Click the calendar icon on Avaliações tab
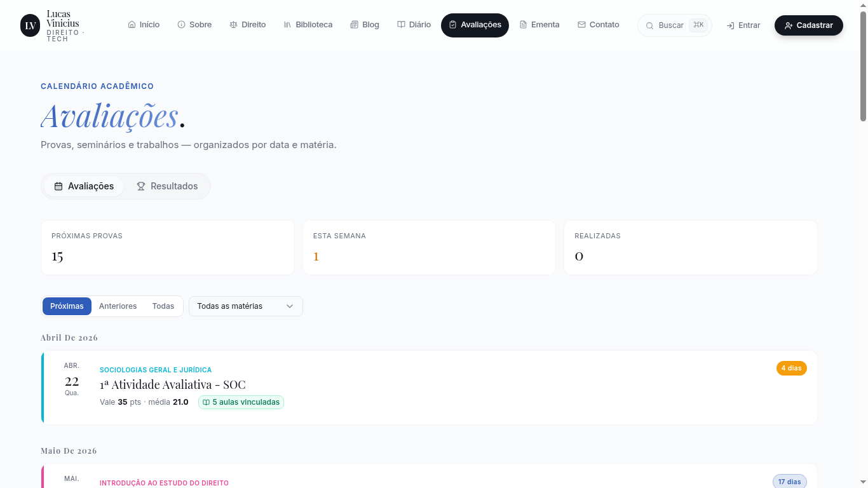The width and height of the screenshot is (868, 488). click(x=58, y=186)
